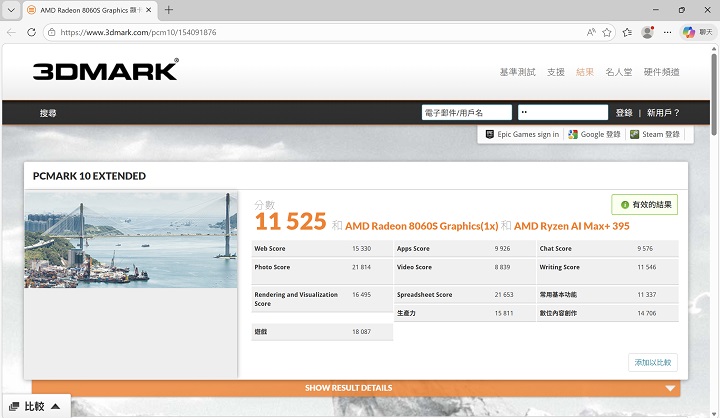Focus the 電子郵件/用戶名 input field

coord(467,113)
